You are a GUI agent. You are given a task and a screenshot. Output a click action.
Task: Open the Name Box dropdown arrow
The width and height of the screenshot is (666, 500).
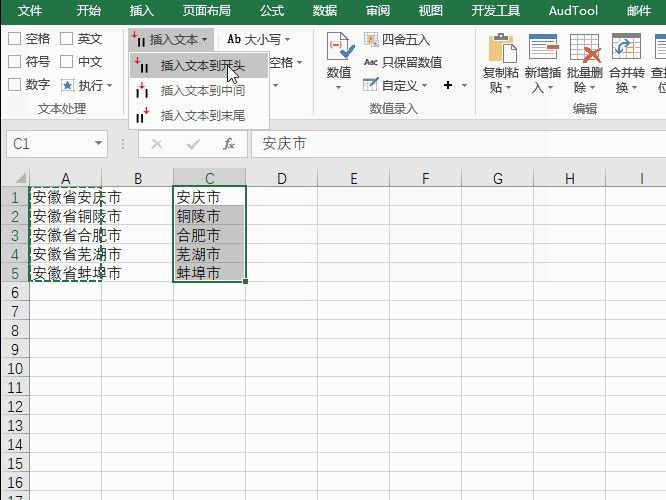pos(99,144)
